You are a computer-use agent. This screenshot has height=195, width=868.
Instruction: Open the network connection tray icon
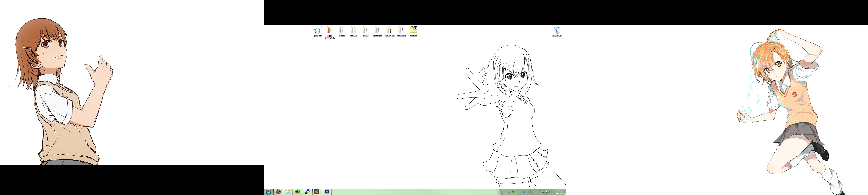tap(547, 192)
